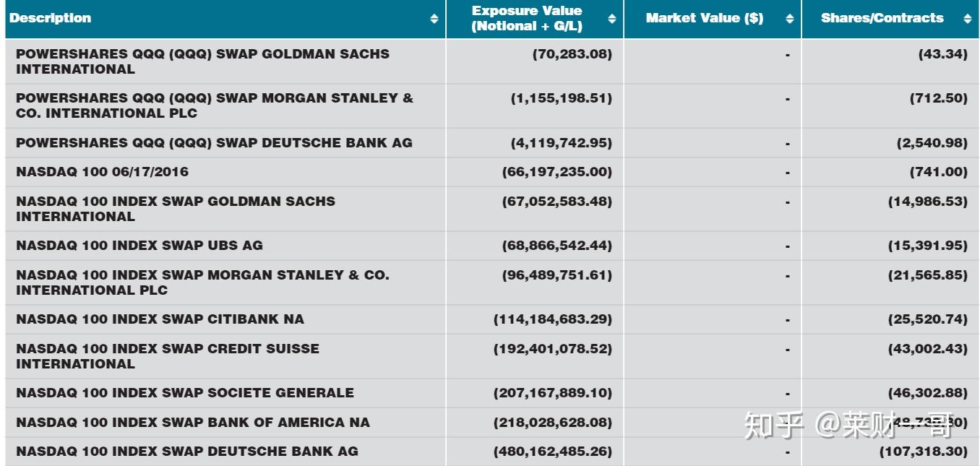Click the Credit Suisse International swap description
The height and width of the screenshot is (466, 980).
pyautogui.click(x=168, y=355)
